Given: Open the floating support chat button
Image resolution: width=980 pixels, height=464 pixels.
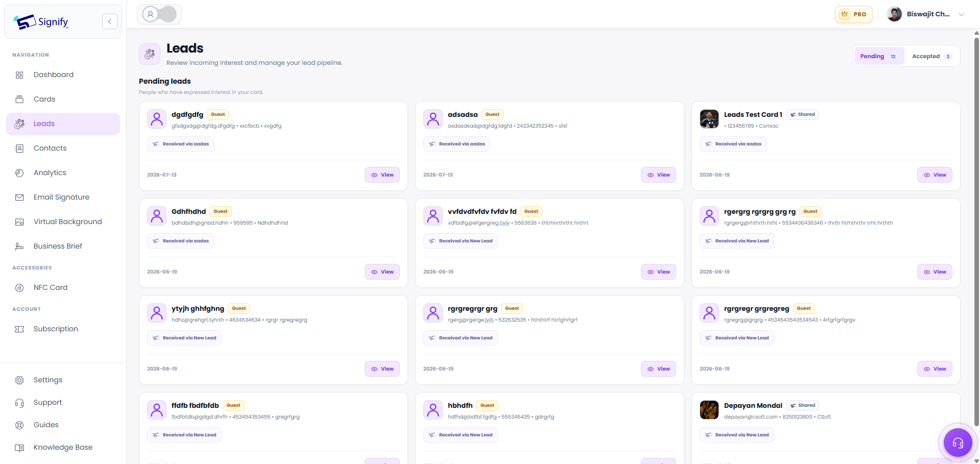Looking at the screenshot, I should [x=958, y=443].
